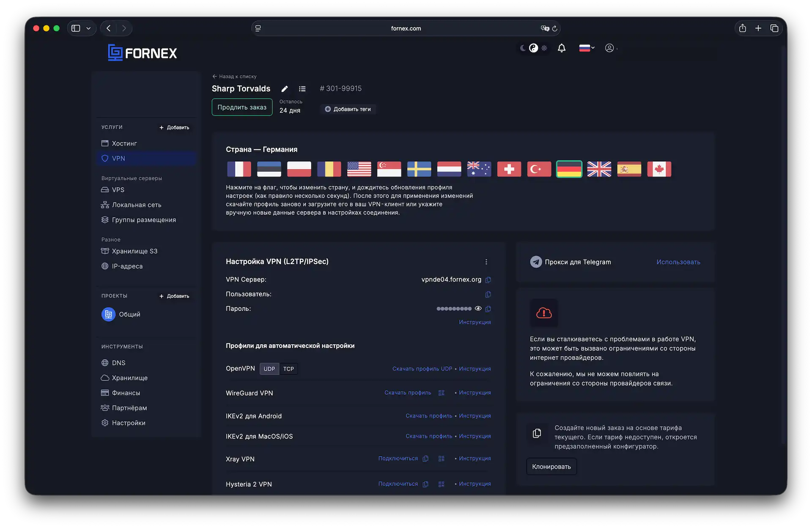Show the Hysteria 2 VPN QR code
This screenshot has width=812, height=528.
point(441,484)
